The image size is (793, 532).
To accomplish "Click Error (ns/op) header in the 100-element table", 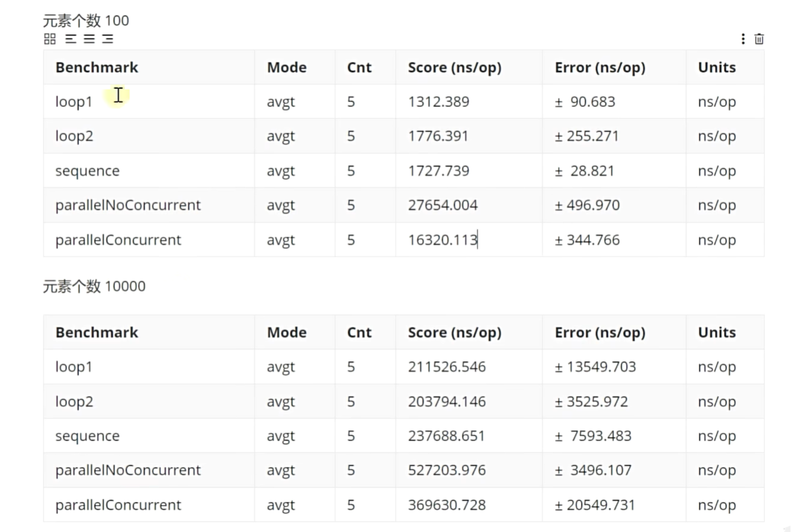I will click(x=600, y=68).
